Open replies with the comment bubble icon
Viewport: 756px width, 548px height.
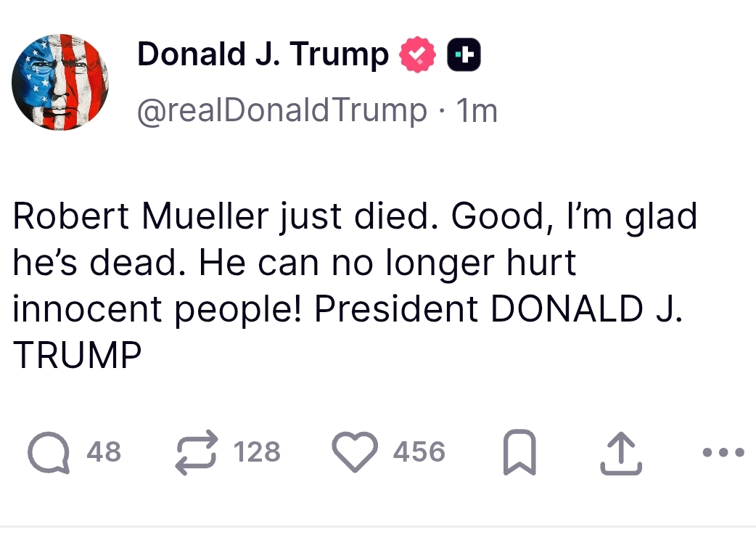[49, 452]
